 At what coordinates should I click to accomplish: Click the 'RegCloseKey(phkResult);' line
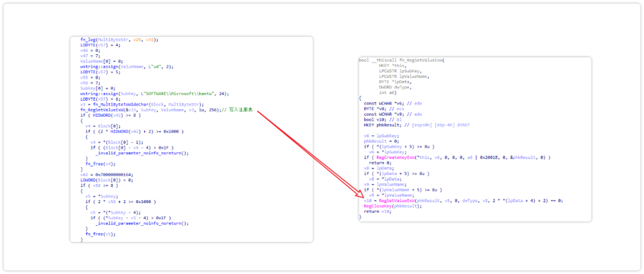(x=393, y=206)
